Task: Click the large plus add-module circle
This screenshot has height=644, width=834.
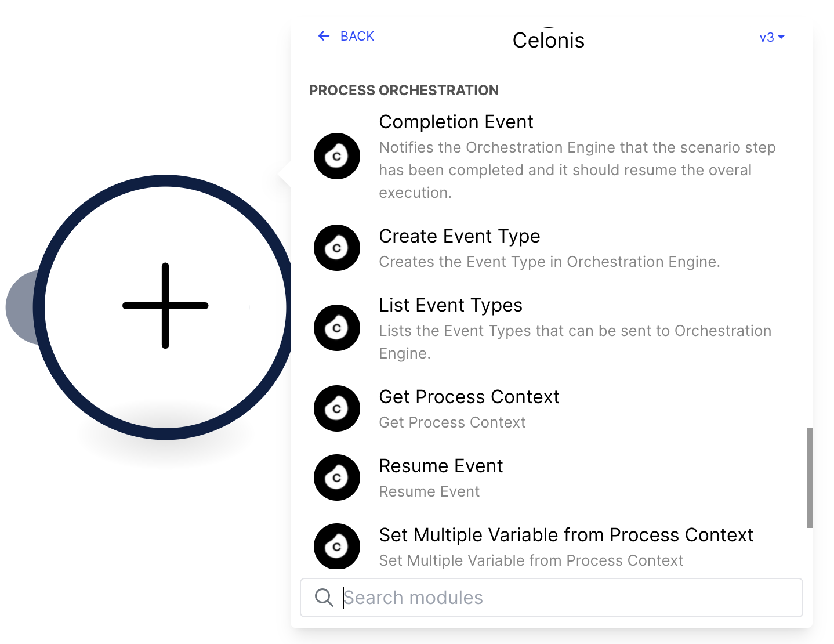Action: pyautogui.click(x=165, y=307)
